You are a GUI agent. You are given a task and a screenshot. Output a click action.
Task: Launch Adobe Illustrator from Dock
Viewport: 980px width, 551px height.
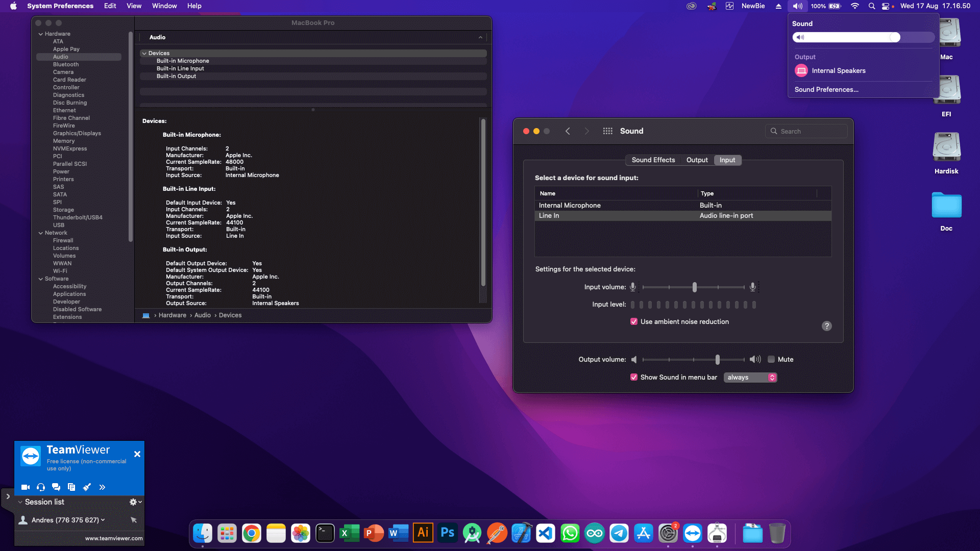click(x=423, y=534)
